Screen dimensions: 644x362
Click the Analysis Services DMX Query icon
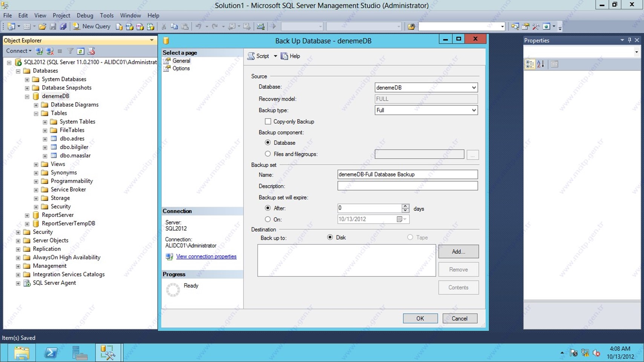click(x=140, y=26)
